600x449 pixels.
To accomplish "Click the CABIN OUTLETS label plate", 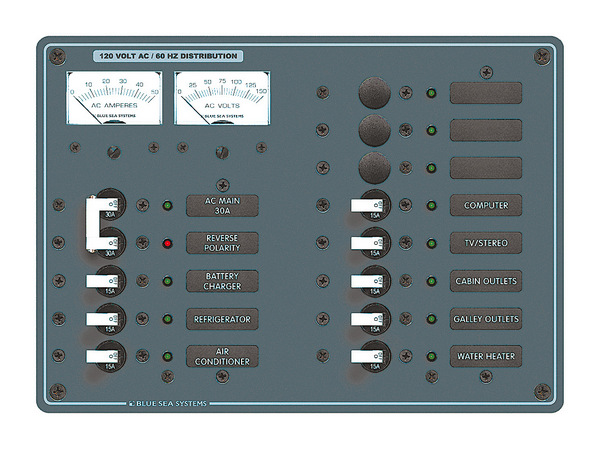I will click(486, 281).
